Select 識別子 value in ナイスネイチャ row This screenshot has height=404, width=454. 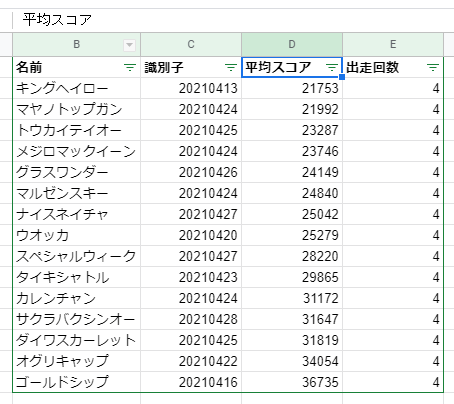pos(191,214)
